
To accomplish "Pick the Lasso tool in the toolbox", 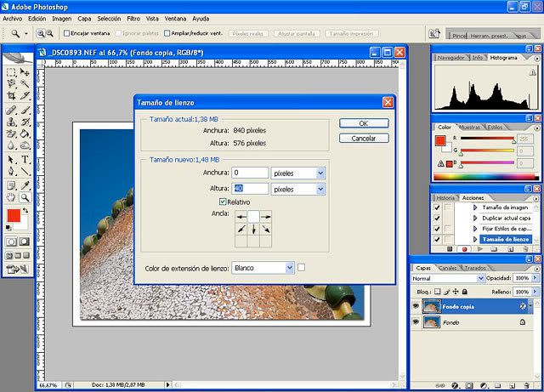I will (x=11, y=83).
